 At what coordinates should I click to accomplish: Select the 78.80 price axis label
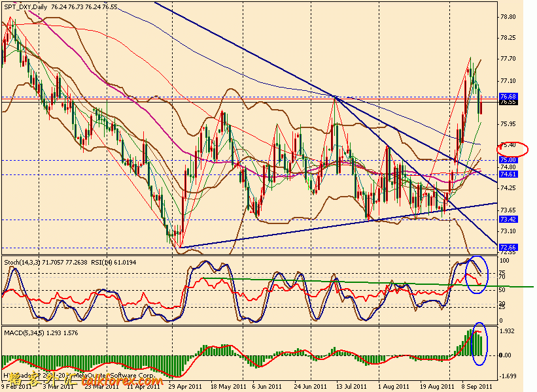[508, 17]
